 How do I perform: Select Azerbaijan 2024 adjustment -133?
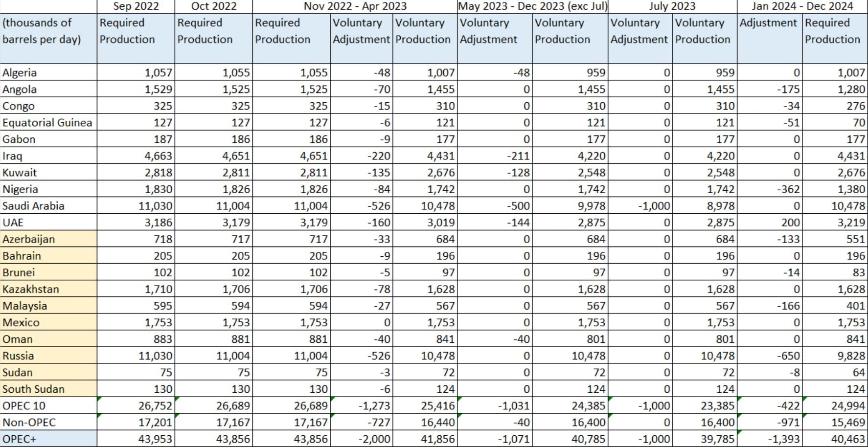coord(770,239)
